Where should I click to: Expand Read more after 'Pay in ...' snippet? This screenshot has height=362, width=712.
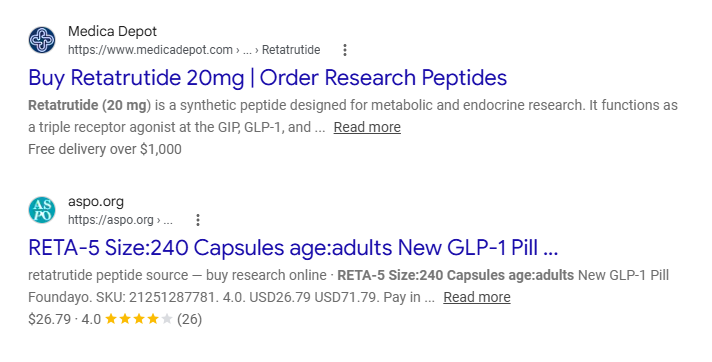pyautogui.click(x=477, y=297)
